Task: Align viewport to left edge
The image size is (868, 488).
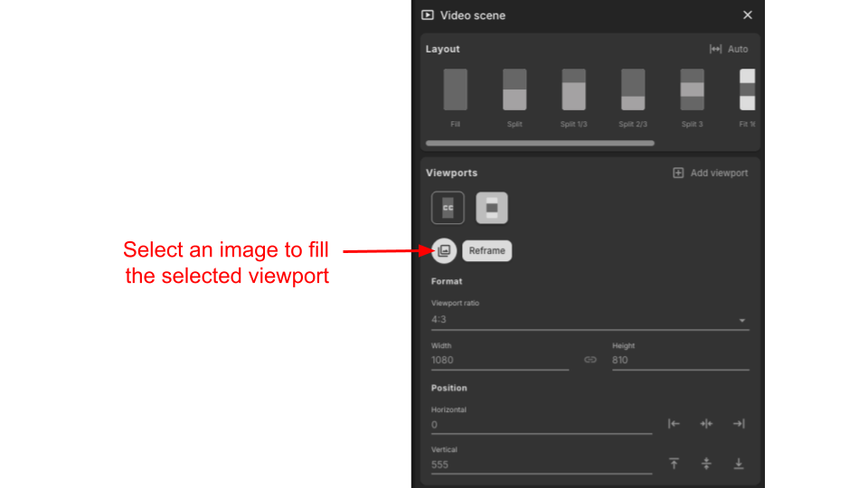Action: [674, 424]
